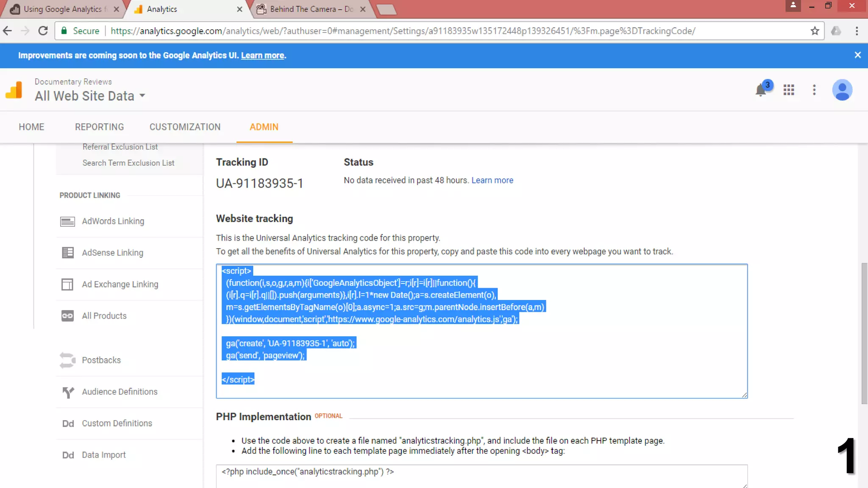Switch to the CUSTOMIZATION tab
Viewport: 868px width, 488px height.
[185, 127]
